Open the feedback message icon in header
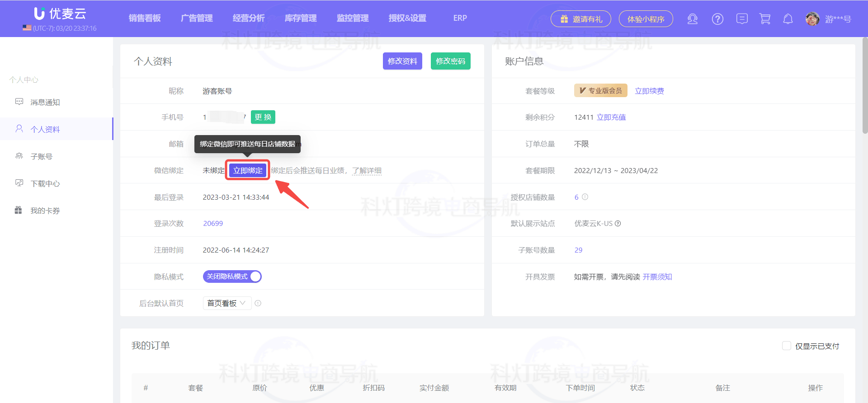This screenshot has height=403, width=868. pos(742,19)
